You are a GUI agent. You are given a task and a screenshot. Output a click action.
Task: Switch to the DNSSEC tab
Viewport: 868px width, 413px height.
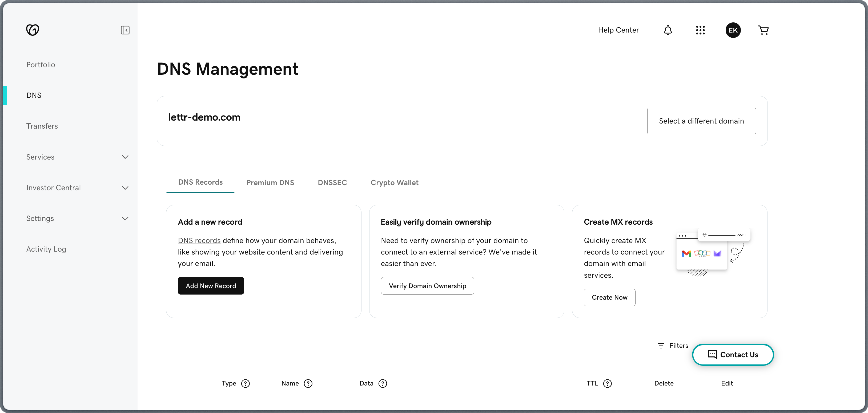click(x=332, y=182)
